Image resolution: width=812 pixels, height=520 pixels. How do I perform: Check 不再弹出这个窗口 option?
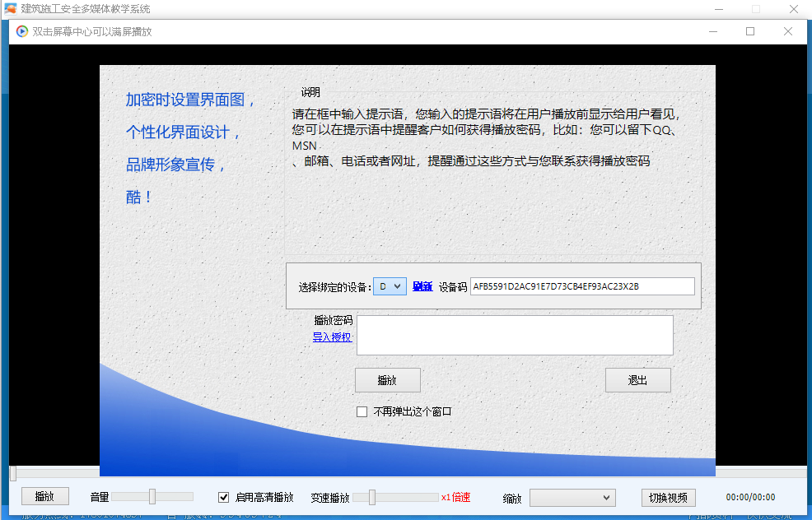pos(361,411)
